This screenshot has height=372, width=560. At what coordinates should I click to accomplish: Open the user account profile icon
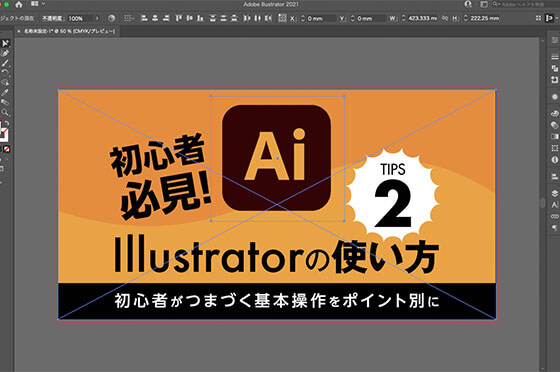pos(468,4)
